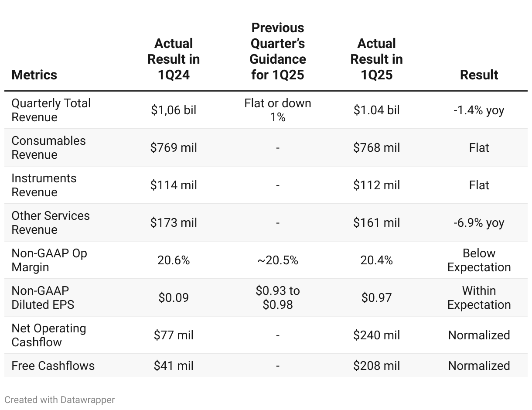The height and width of the screenshot is (410, 532).
Task: Click the "Created with Datawrapper" footer text
Action: click(x=60, y=400)
